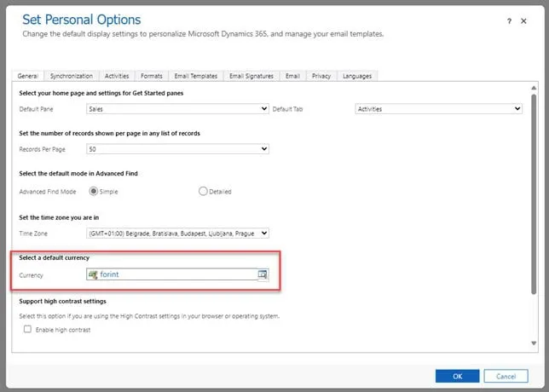
Task: Close the Set Personal Options dialog
Action: [523, 21]
